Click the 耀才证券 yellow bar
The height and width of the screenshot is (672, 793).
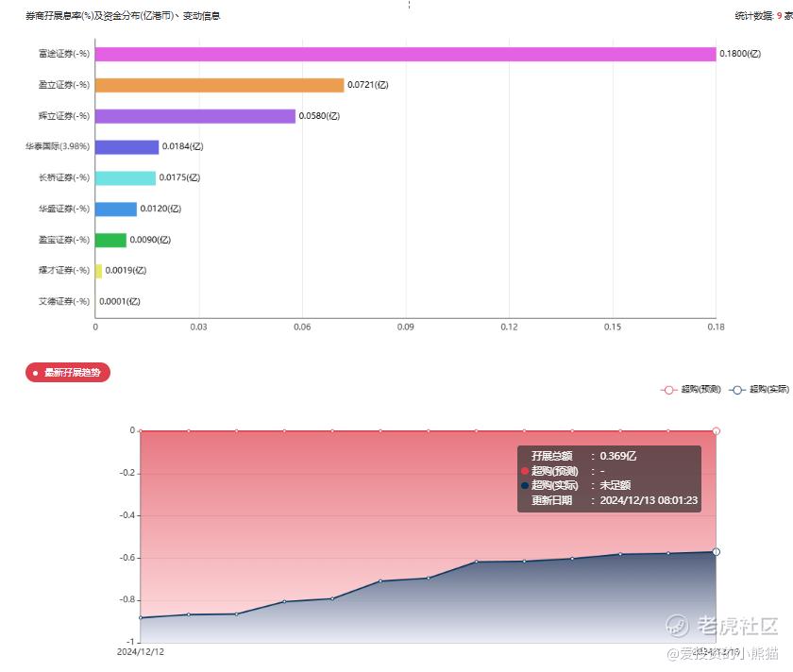click(98, 271)
